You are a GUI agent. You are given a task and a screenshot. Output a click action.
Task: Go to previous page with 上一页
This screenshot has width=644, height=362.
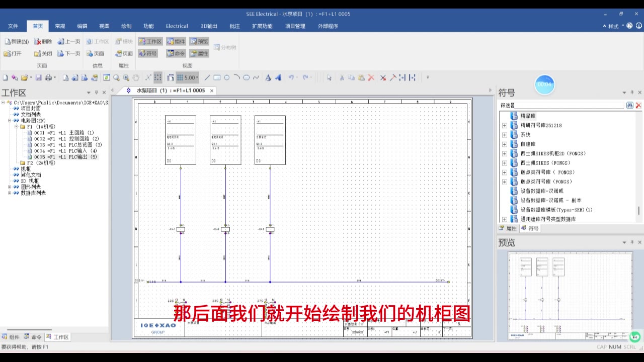[69, 41]
